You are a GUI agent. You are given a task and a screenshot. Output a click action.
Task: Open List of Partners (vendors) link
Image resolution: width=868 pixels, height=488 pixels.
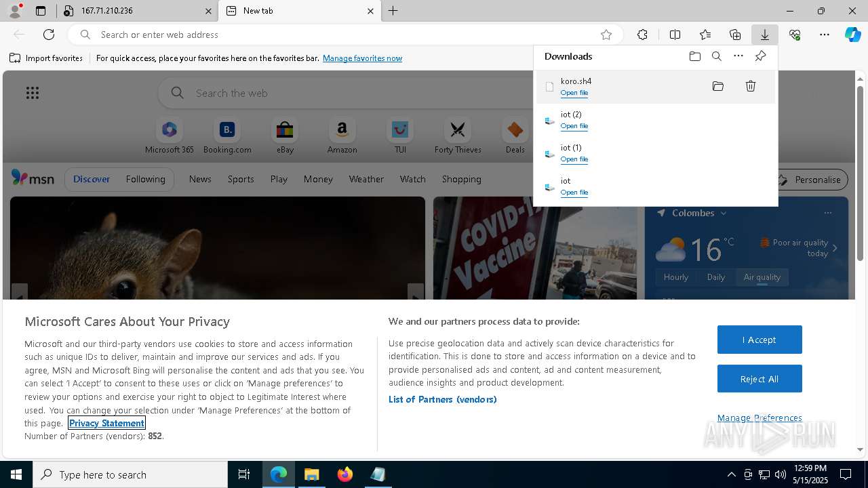pyautogui.click(x=442, y=399)
